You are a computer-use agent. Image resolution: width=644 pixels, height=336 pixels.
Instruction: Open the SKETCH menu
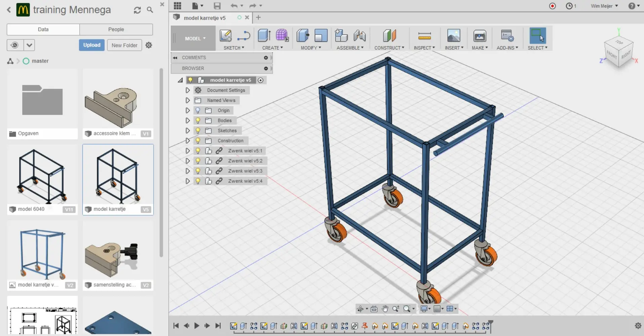pyautogui.click(x=234, y=48)
